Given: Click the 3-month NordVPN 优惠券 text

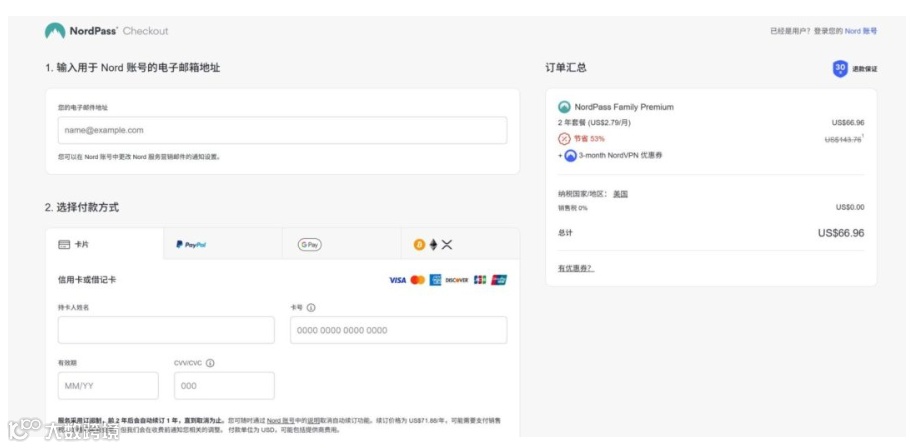Looking at the screenshot, I should pyautogui.click(x=620, y=156).
